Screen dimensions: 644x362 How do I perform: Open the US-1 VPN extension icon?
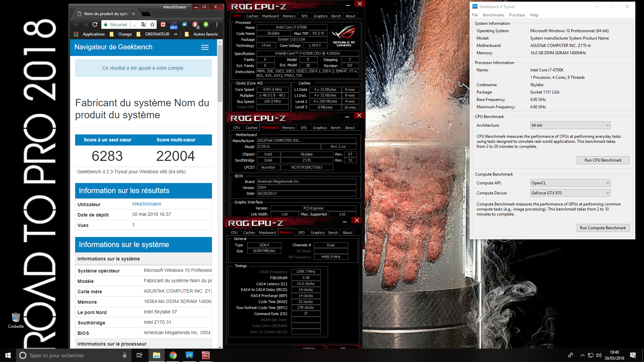[174, 25]
